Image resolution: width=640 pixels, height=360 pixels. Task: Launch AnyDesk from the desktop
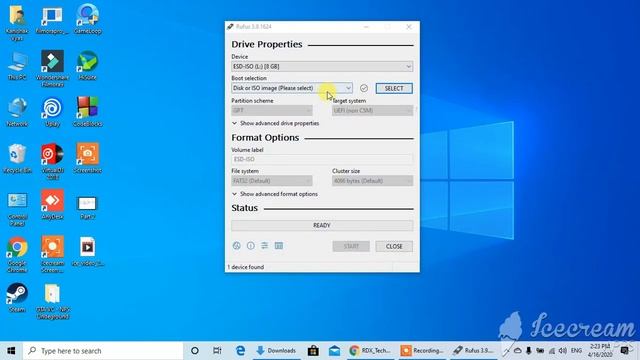click(x=53, y=205)
